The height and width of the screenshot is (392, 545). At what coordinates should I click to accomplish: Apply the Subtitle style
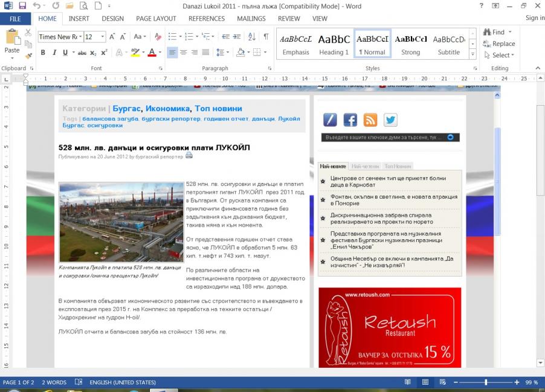(449, 45)
